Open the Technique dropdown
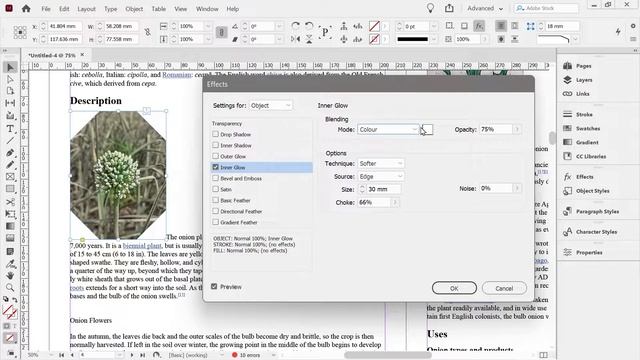Image resolution: width=640 pixels, height=360 pixels. click(381, 163)
